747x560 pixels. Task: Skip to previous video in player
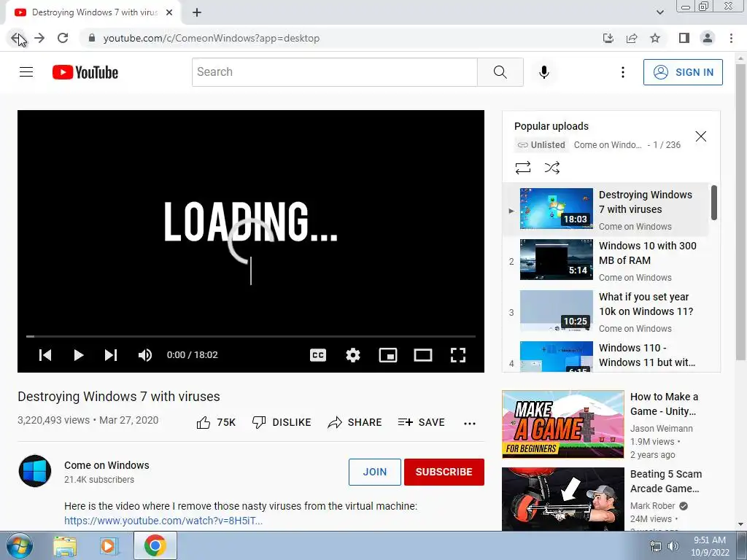pyautogui.click(x=45, y=355)
